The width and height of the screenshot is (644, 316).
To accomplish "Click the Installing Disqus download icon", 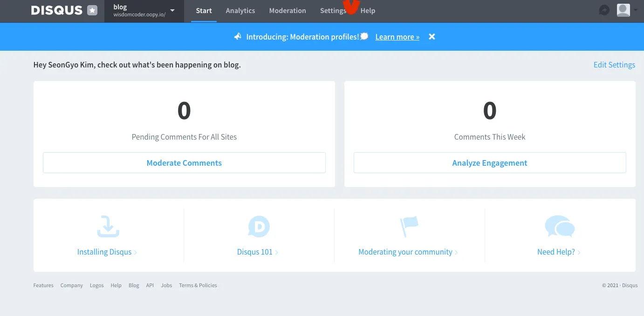I will [x=108, y=227].
